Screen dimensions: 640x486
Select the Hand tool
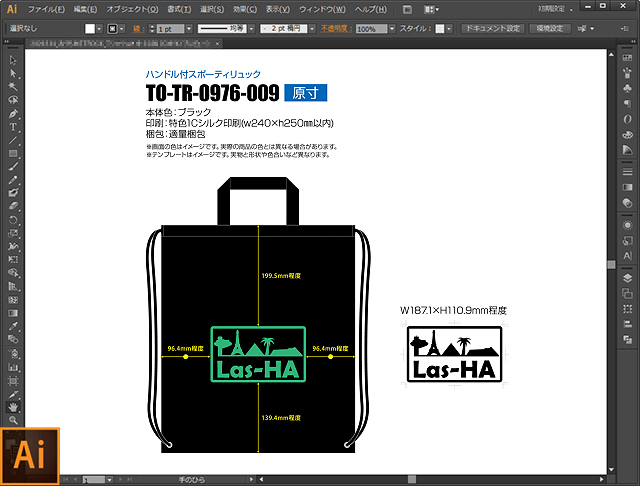pyautogui.click(x=14, y=407)
